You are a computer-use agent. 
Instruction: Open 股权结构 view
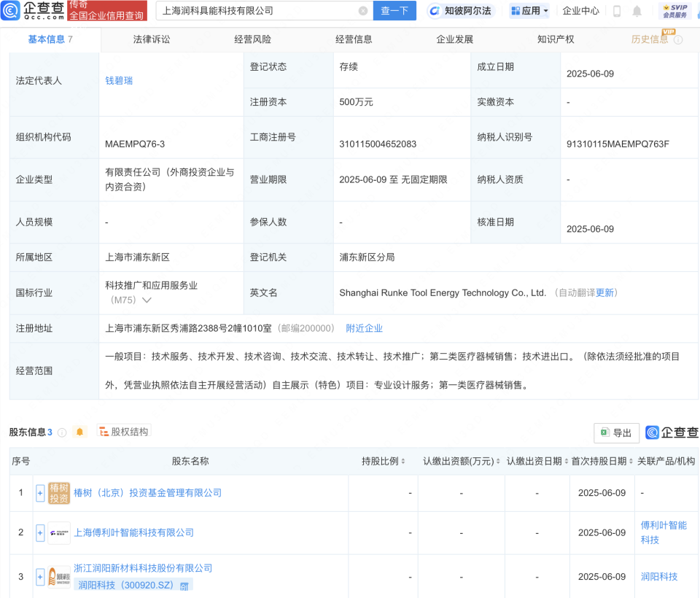[124, 432]
